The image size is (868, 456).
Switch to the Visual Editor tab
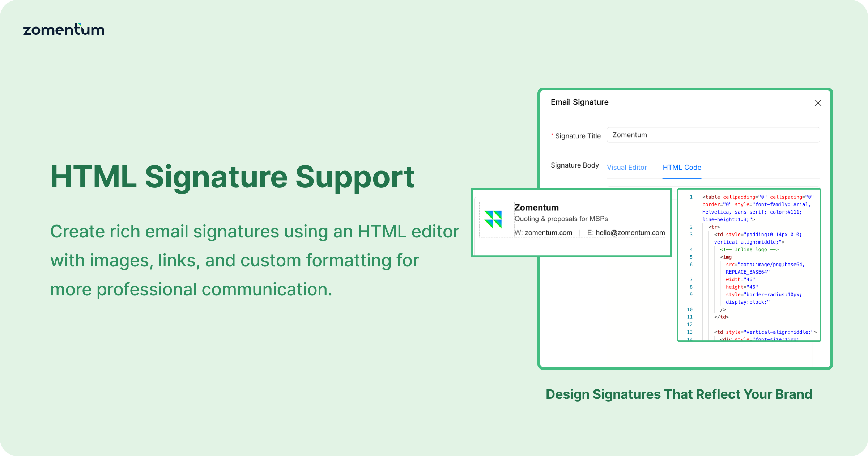627,167
